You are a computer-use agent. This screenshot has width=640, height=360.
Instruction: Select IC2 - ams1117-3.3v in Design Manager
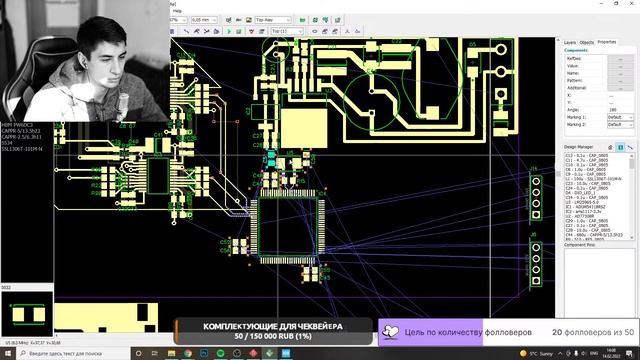click(x=584, y=211)
